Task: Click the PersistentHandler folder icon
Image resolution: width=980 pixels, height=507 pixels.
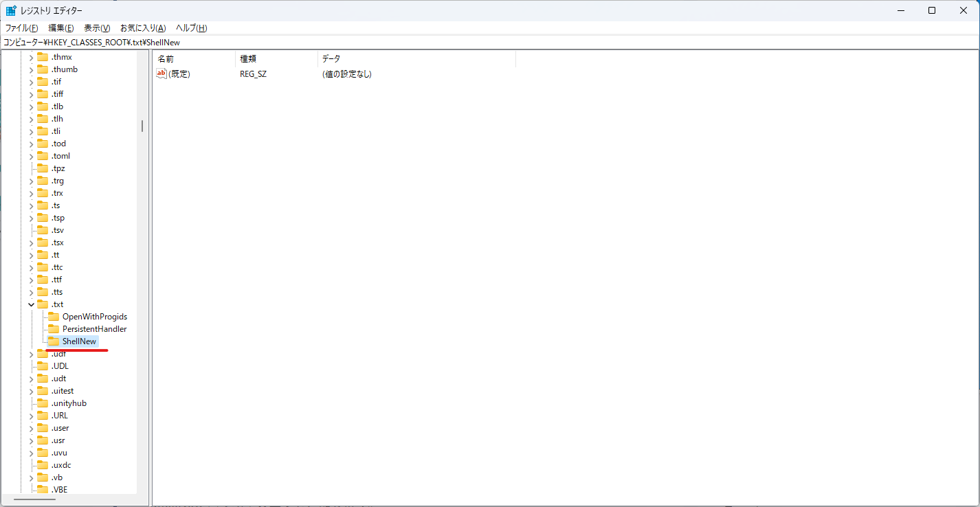Action: [x=54, y=328]
